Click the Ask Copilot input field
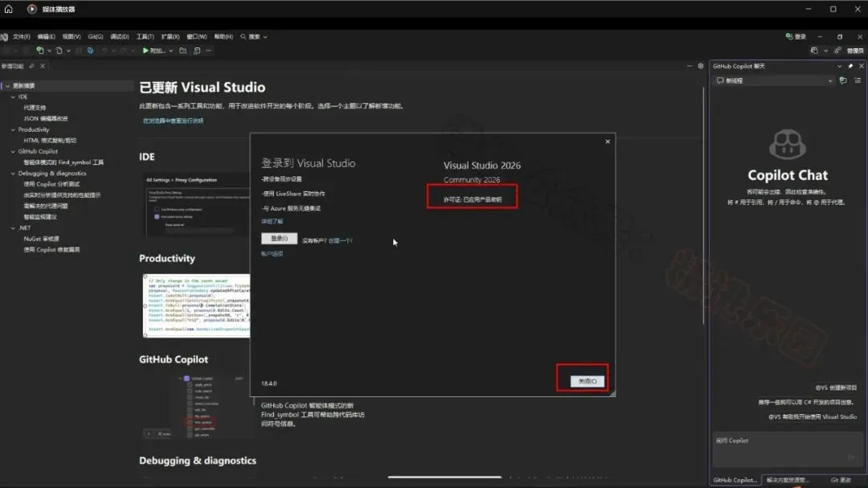The width and height of the screenshot is (868, 488). (787, 449)
